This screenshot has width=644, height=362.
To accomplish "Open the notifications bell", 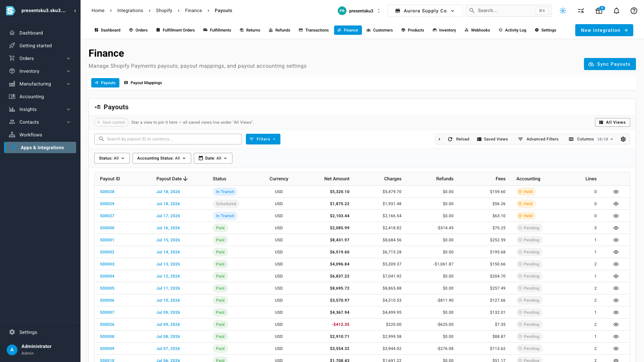I will click(616, 11).
